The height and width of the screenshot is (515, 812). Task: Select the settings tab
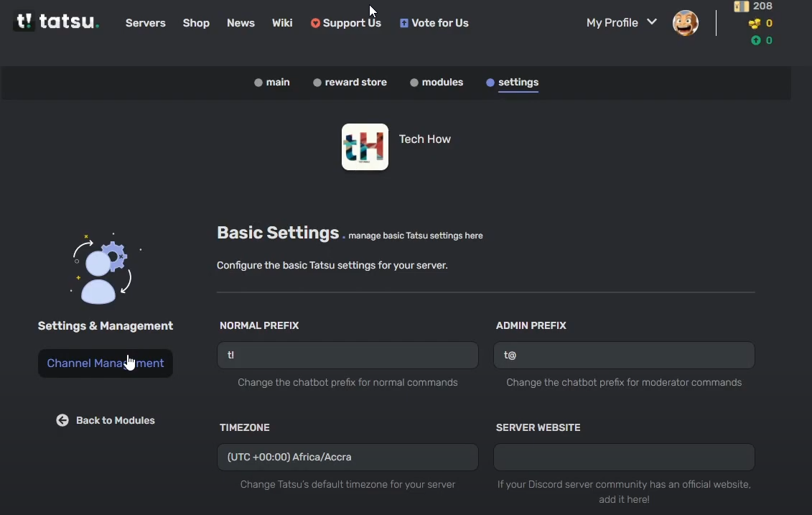tap(513, 83)
